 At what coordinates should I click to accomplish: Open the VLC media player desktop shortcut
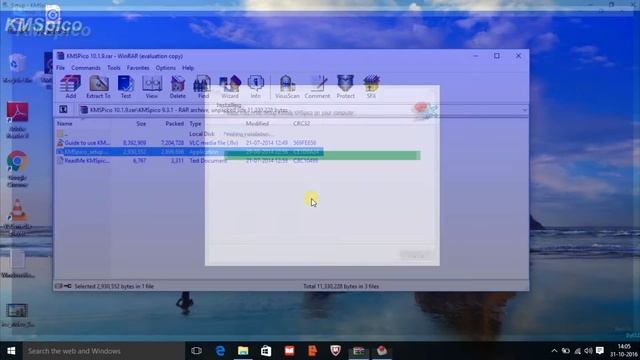click(17, 217)
